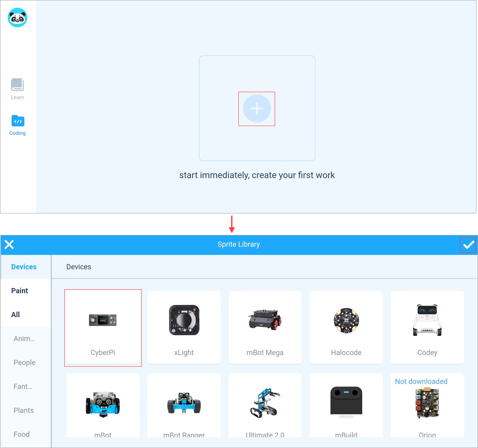Open the Anim... sprite category
This screenshot has width=478, height=448.
26,339
